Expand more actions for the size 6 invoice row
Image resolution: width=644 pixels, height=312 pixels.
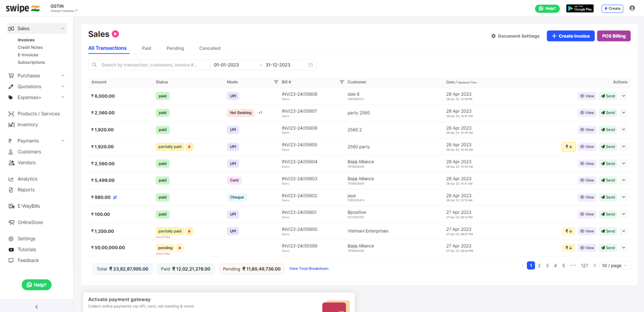tap(624, 96)
